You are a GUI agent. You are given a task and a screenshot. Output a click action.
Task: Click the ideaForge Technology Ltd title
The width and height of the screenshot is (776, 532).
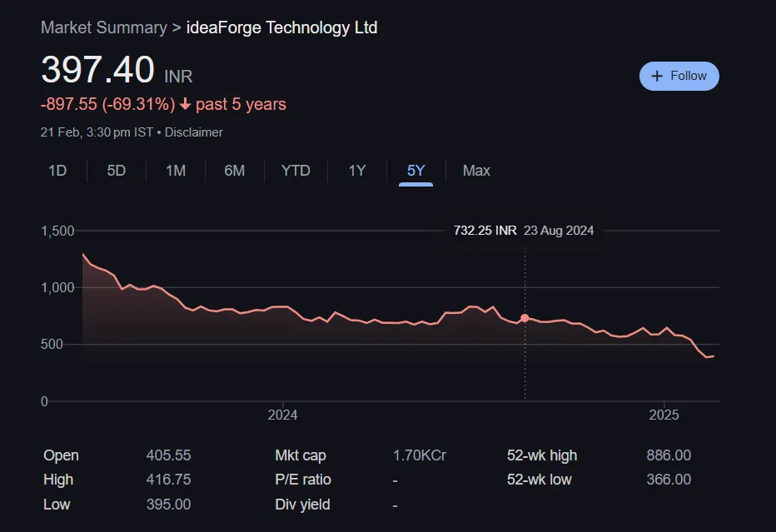point(281,27)
